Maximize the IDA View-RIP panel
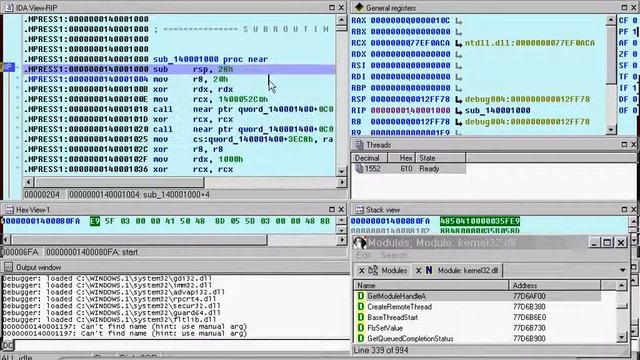The image size is (640, 360). coord(332,7)
